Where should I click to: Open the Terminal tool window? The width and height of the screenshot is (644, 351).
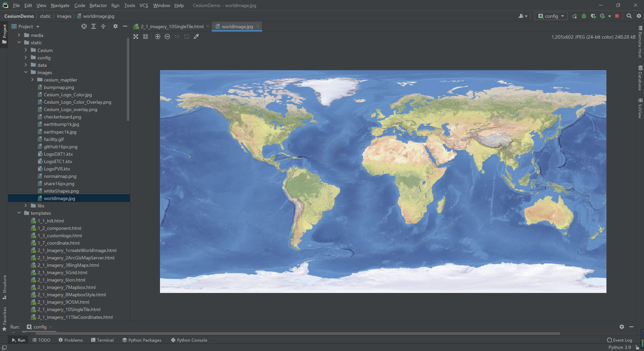pyautogui.click(x=102, y=340)
